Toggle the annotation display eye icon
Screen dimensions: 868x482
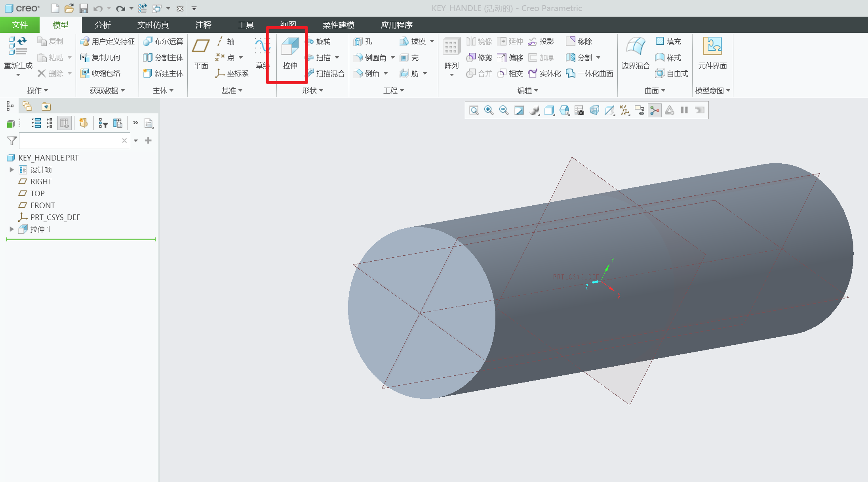point(640,110)
